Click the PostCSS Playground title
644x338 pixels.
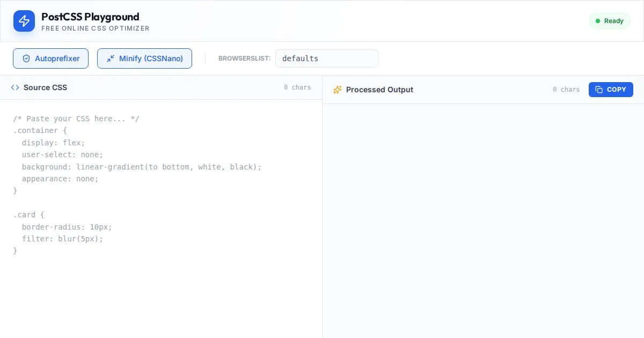click(90, 17)
